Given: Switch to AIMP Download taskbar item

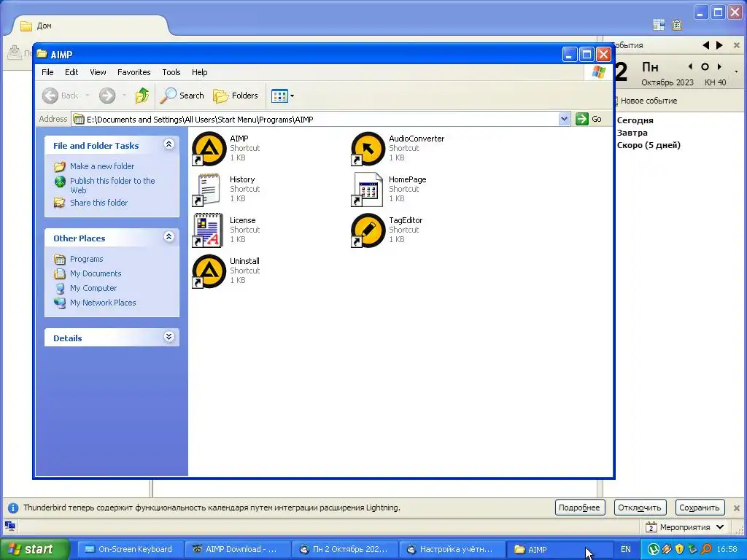Looking at the screenshot, I should point(237,550).
